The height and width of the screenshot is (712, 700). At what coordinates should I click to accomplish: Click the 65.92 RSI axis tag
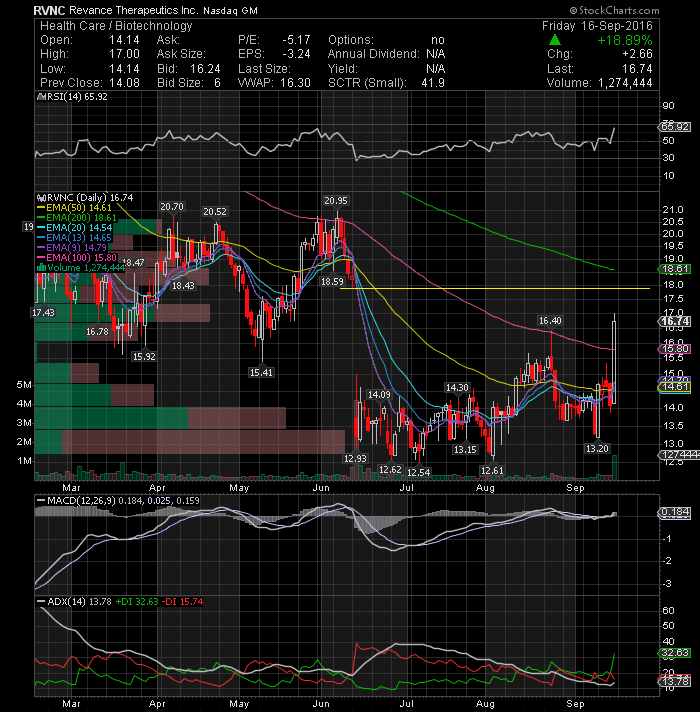tap(675, 127)
